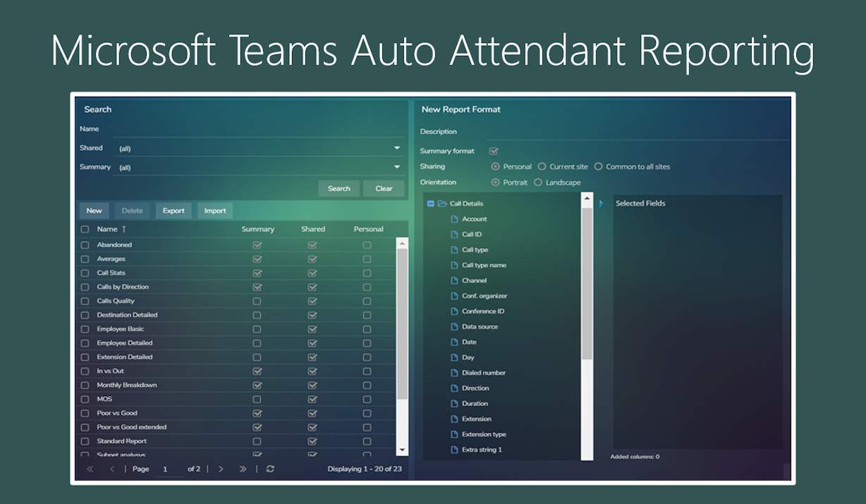Select the Duration field icon

tap(453, 403)
